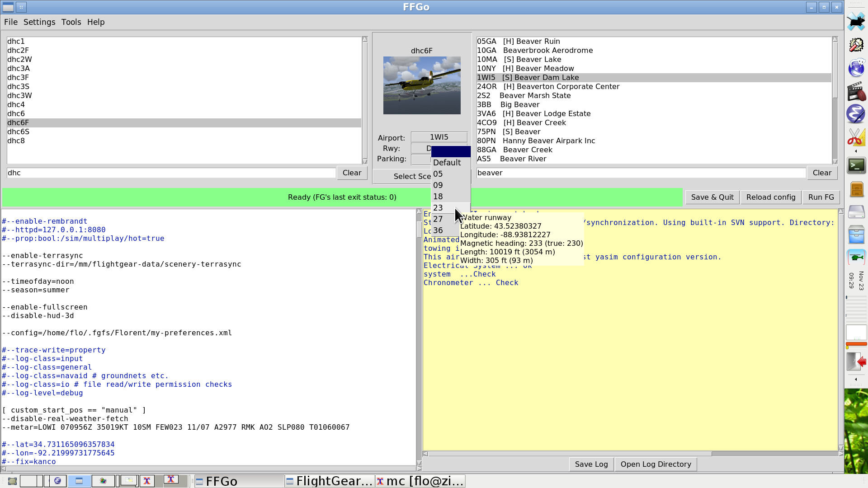Launch the green helicopter FlightGear icon

tap(856, 258)
